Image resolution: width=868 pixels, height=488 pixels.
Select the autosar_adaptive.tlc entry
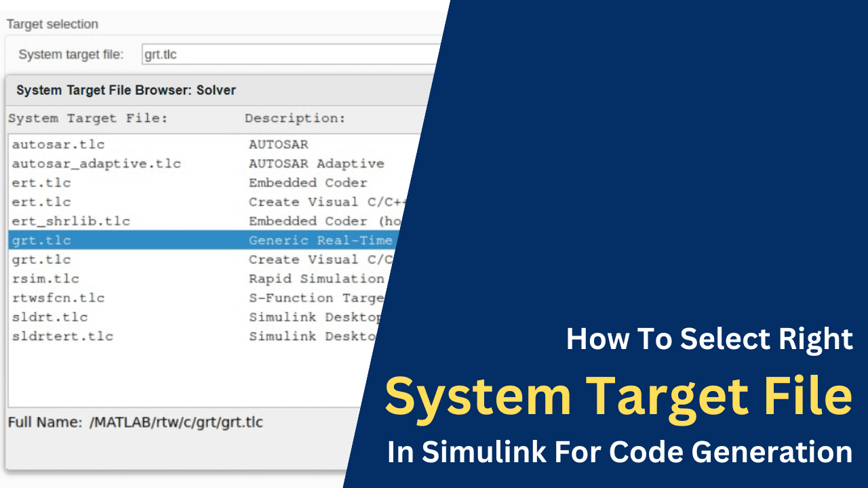pyautogui.click(x=96, y=163)
